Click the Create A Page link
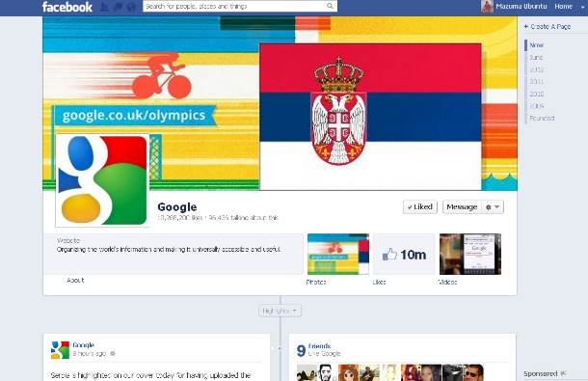 pos(548,27)
